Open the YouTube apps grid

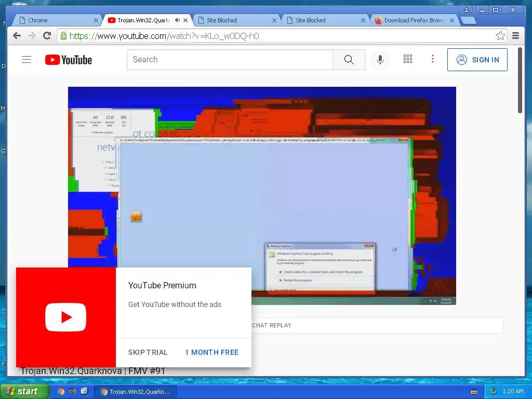click(x=408, y=59)
